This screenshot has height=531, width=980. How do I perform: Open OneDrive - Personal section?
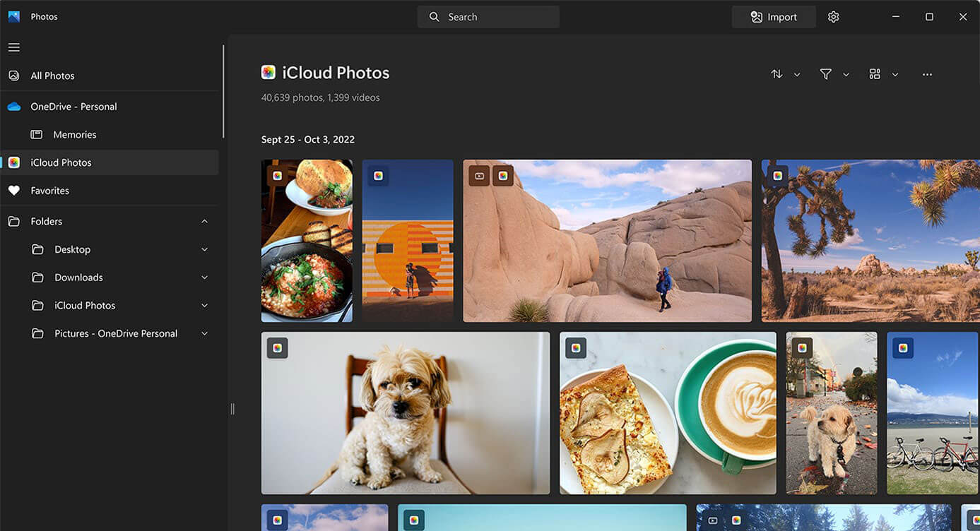[x=110, y=107]
